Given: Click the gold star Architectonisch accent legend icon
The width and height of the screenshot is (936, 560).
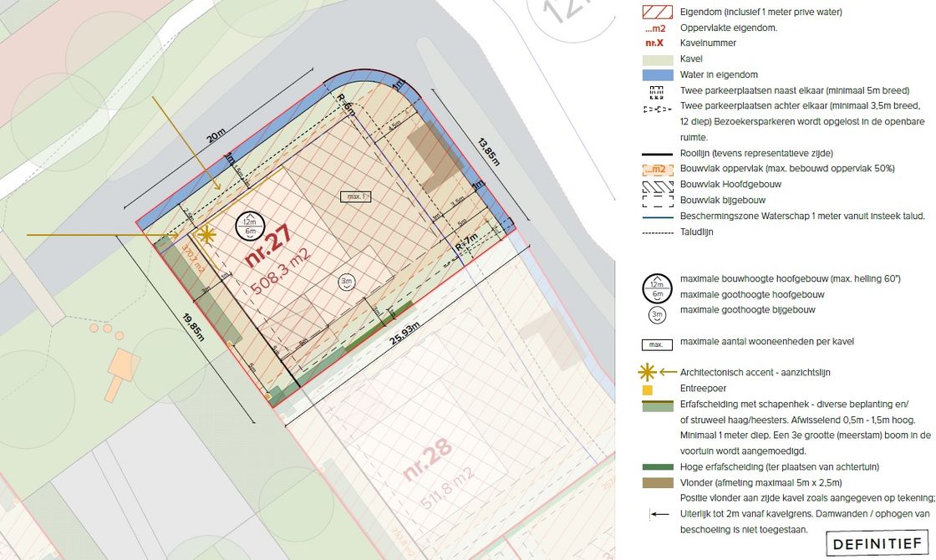Looking at the screenshot, I should 647,373.
